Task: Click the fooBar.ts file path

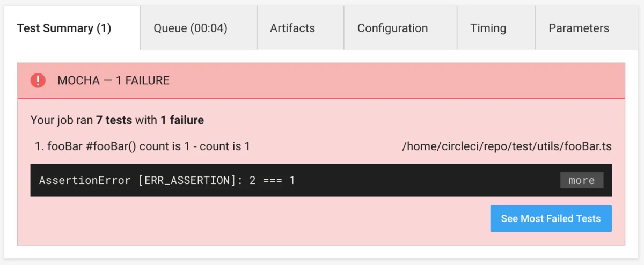Action: (507, 146)
